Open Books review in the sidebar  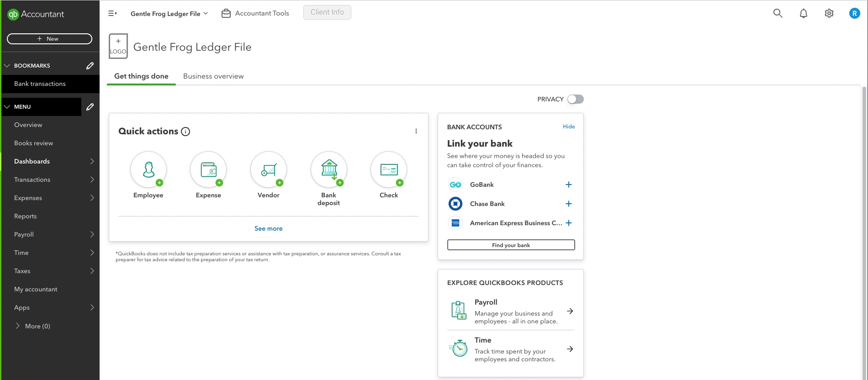[x=33, y=143]
